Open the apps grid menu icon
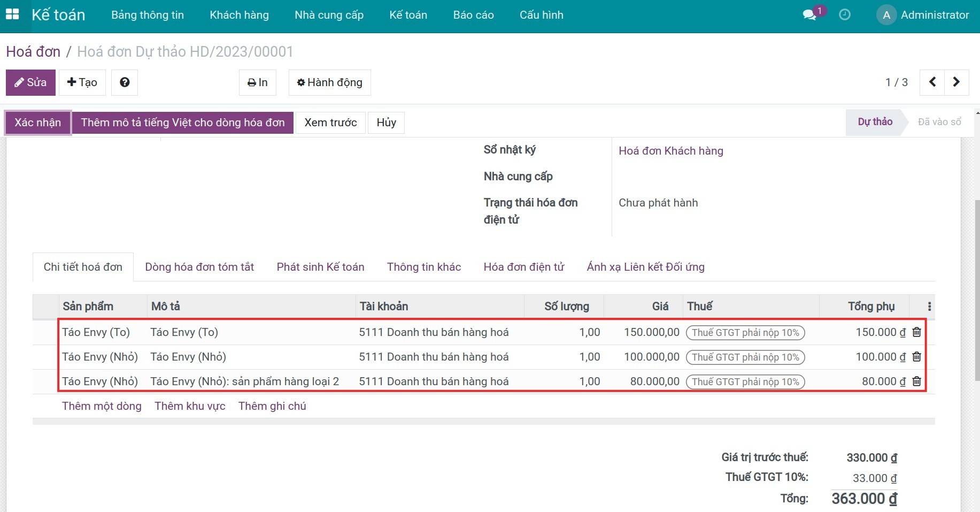The image size is (980, 512). click(x=12, y=14)
